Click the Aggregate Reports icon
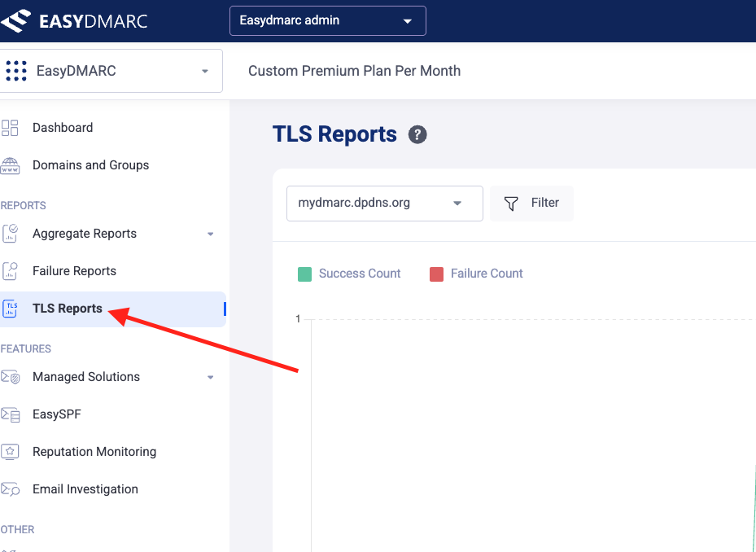The height and width of the screenshot is (552, 756). coord(10,234)
